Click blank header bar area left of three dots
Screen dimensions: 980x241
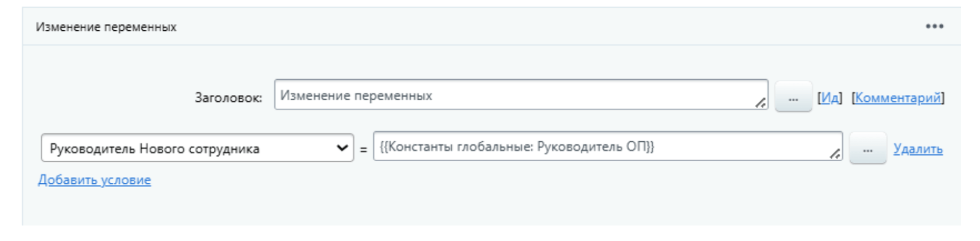point(581,27)
